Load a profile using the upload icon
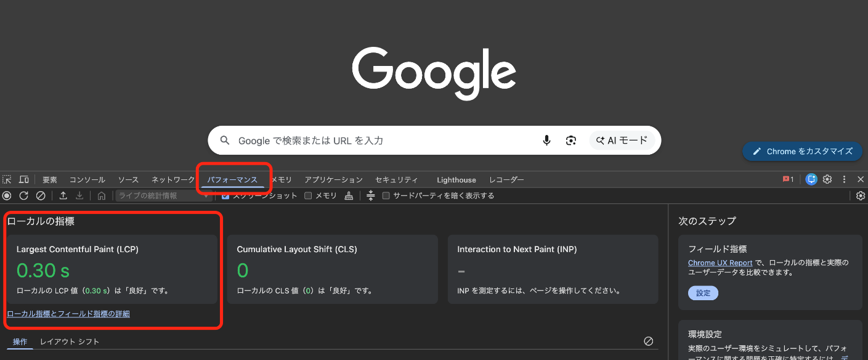Viewport: 868px width, 360px height. tap(63, 195)
